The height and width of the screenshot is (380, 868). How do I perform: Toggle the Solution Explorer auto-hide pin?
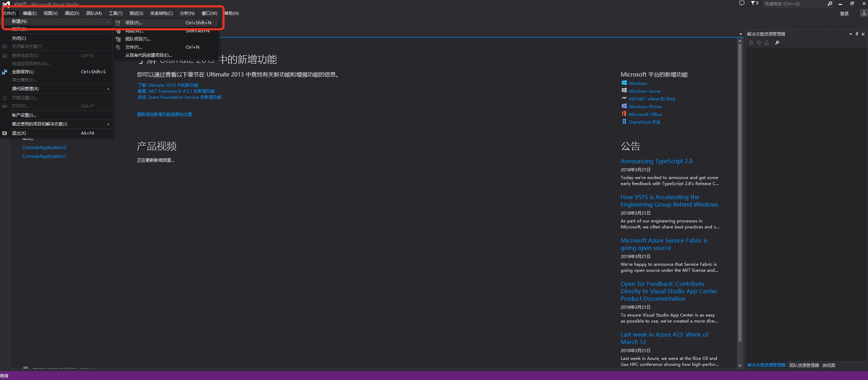(x=857, y=34)
